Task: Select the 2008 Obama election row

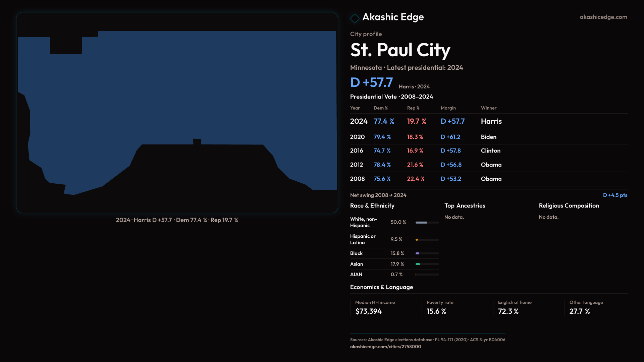Action: tap(488, 179)
